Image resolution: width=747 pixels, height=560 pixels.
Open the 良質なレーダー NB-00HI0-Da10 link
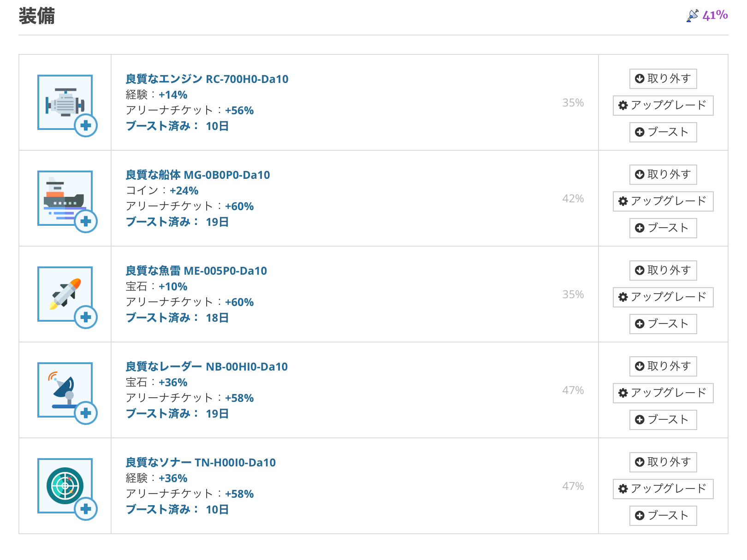[x=207, y=366]
